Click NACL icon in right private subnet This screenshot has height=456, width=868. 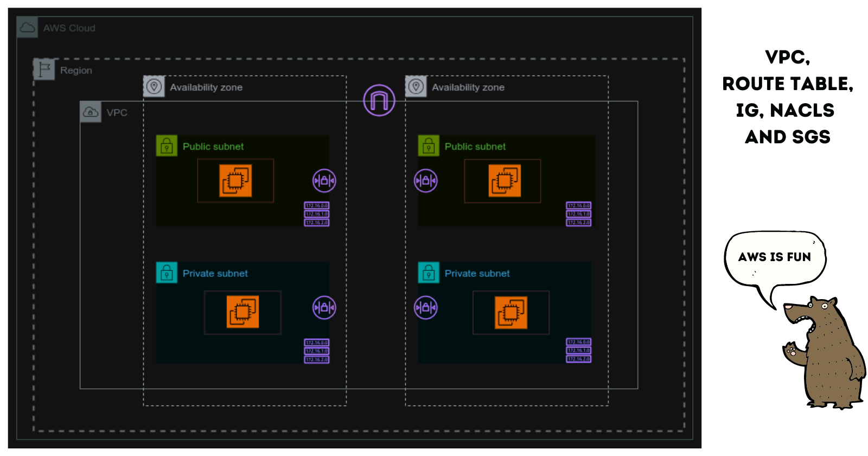tap(426, 308)
